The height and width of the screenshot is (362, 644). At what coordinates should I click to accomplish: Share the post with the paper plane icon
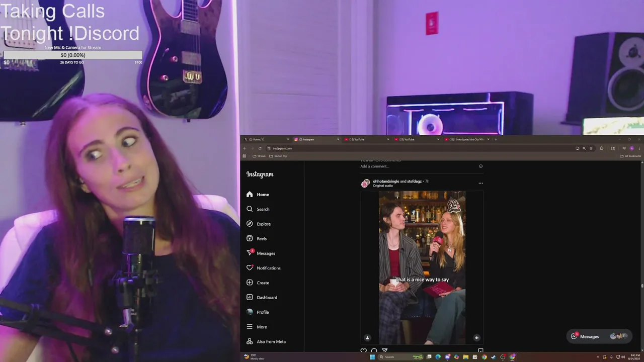pyautogui.click(x=384, y=350)
